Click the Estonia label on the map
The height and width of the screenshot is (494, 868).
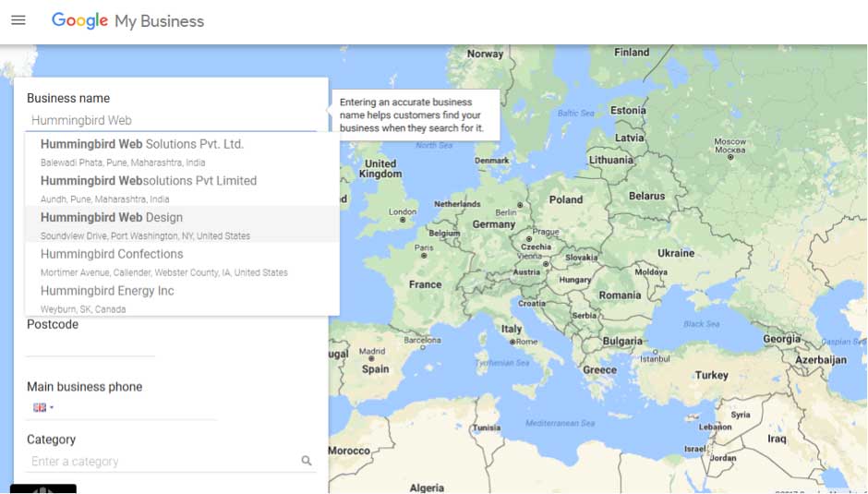628,110
